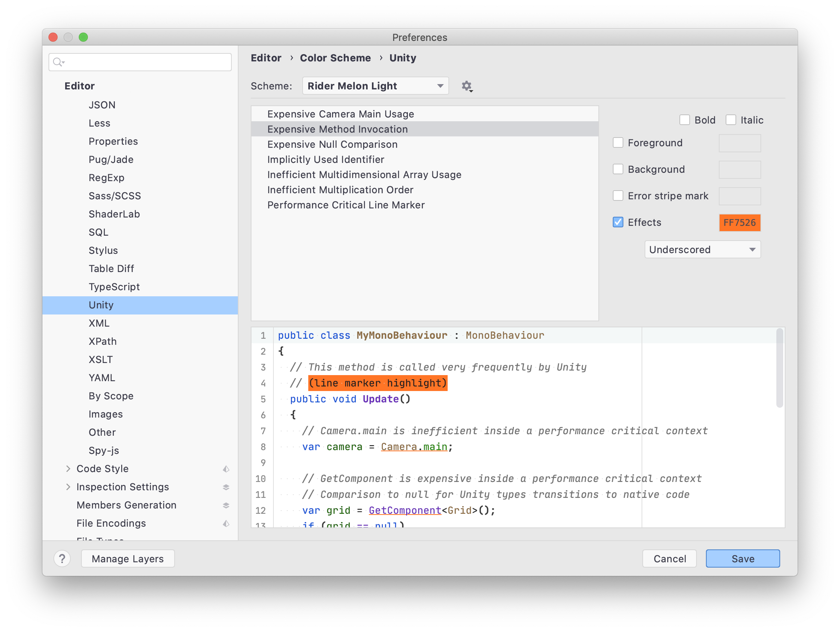Enable the Bold checkbox
840x632 pixels.
[684, 120]
